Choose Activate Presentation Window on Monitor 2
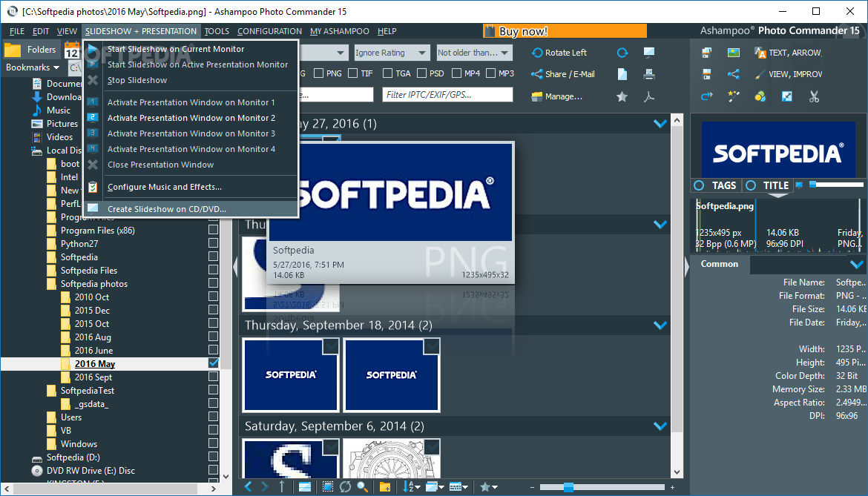 [191, 118]
